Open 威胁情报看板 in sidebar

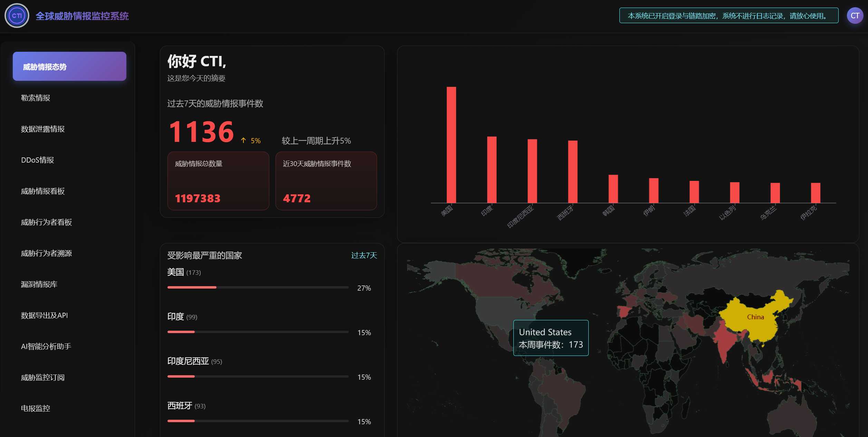point(43,191)
